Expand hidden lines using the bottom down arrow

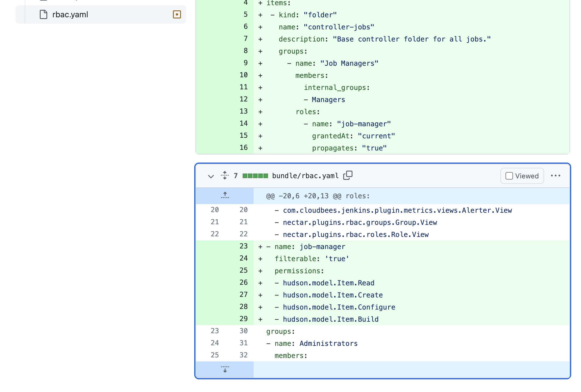[x=225, y=370]
